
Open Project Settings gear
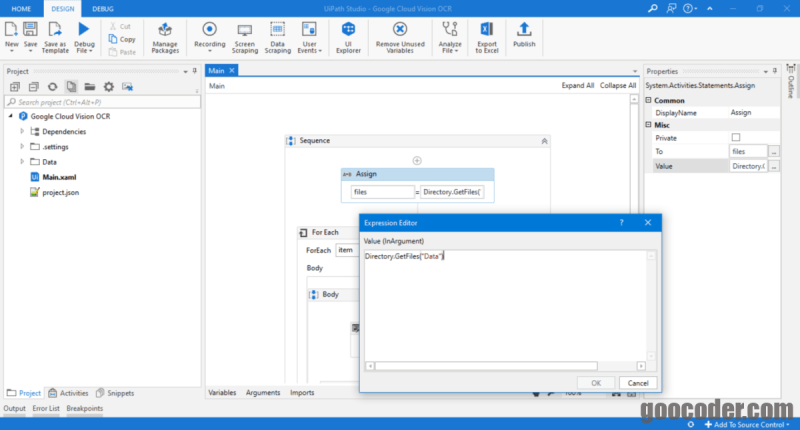[109, 87]
